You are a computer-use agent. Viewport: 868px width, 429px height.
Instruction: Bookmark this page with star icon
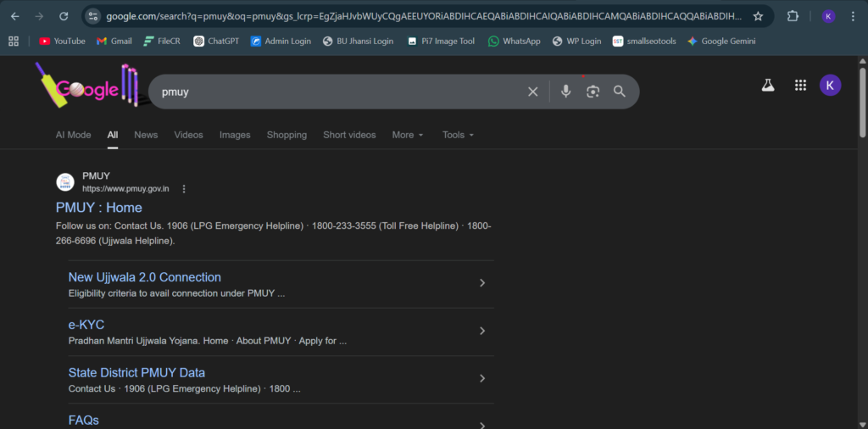[758, 16]
